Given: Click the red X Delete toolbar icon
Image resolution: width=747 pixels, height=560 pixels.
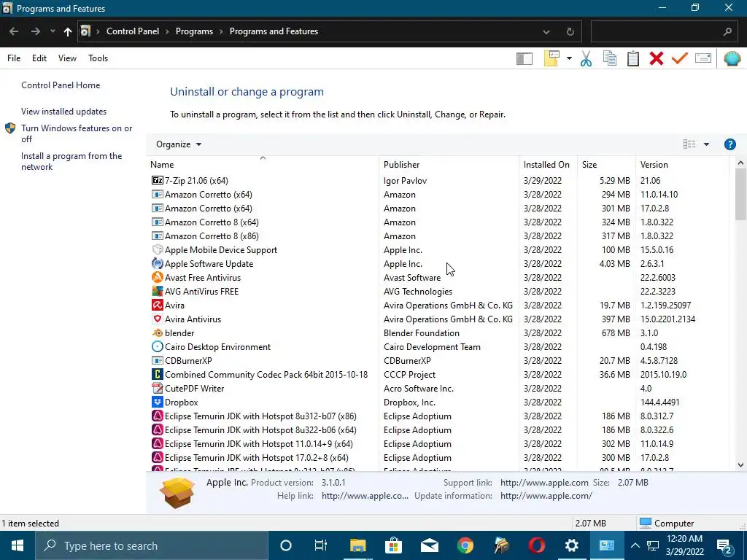Looking at the screenshot, I should click(656, 58).
